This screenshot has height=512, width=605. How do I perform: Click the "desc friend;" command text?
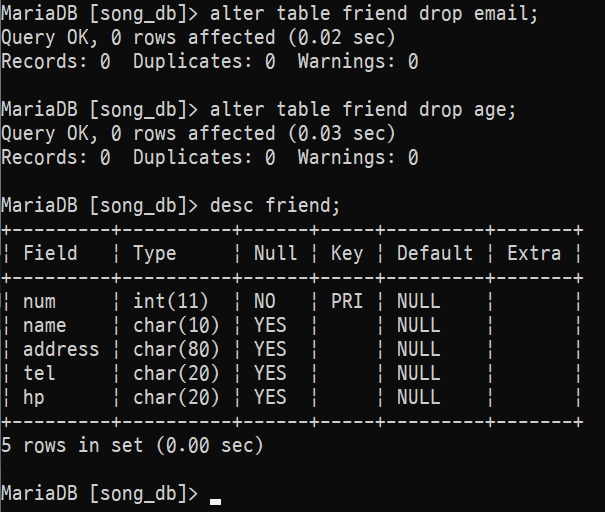click(x=275, y=206)
